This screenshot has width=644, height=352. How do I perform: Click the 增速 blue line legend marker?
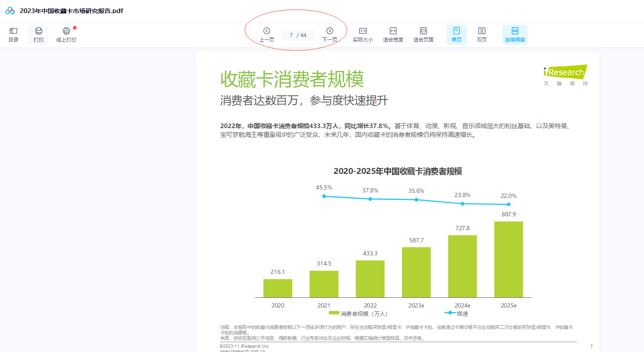[450, 313]
